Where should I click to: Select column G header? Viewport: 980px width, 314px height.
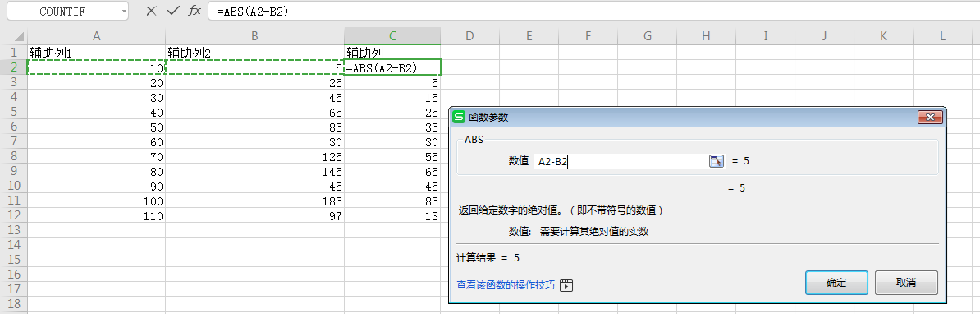647,36
